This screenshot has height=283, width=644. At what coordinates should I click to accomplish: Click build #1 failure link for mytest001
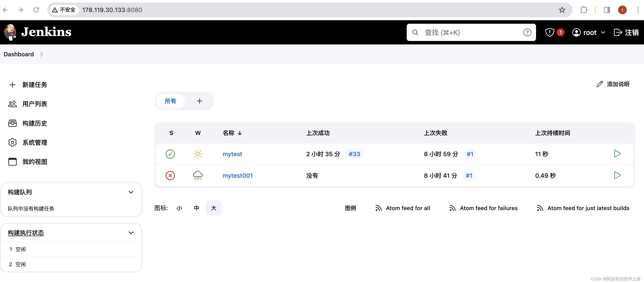pos(469,175)
